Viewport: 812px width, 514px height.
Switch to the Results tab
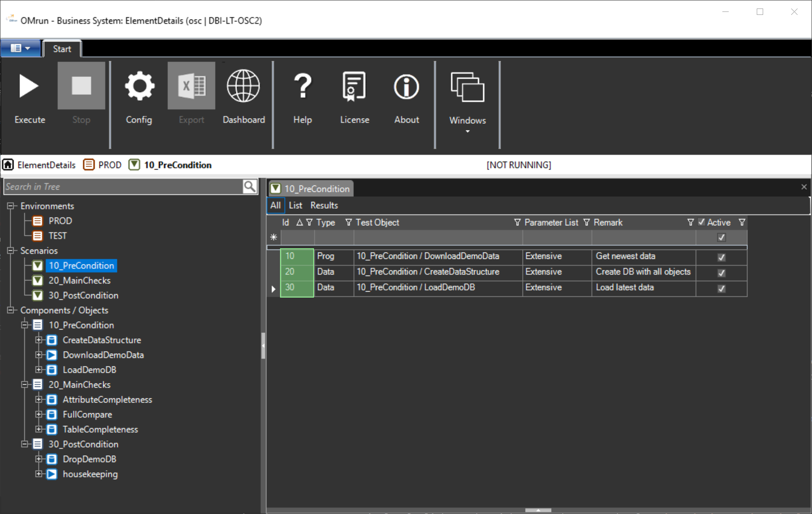[x=324, y=205]
